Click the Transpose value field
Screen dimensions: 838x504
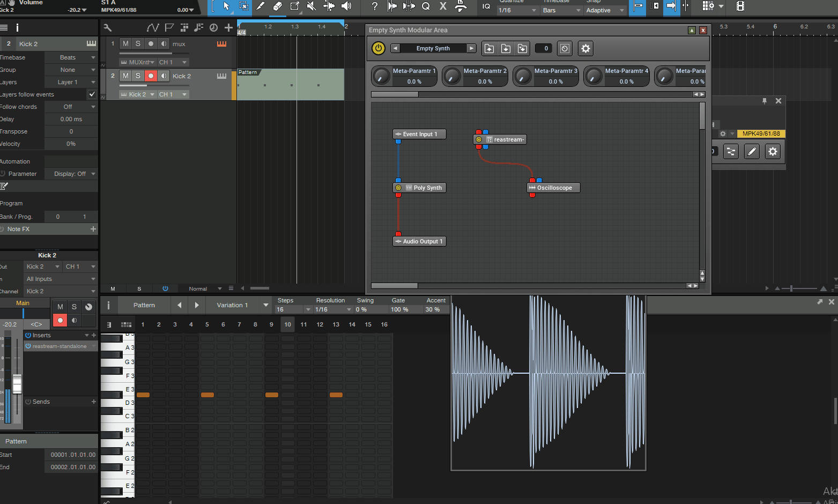(x=71, y=131)
